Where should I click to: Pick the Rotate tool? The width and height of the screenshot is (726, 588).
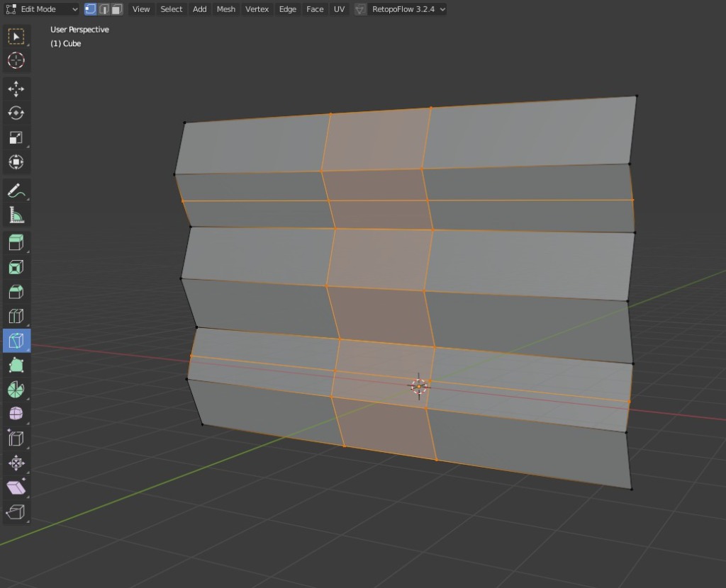16,113
